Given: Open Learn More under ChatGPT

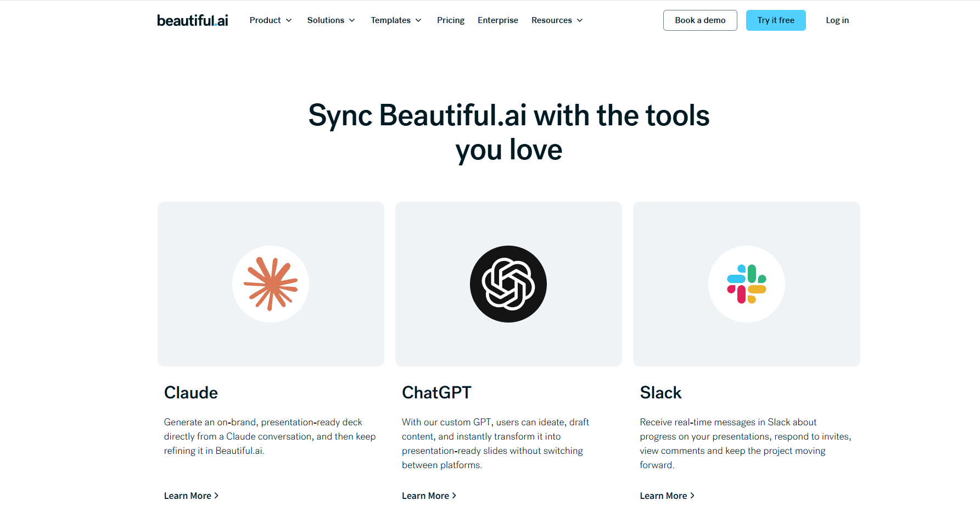Looking at the screenshot, I should tap(429, 496).
